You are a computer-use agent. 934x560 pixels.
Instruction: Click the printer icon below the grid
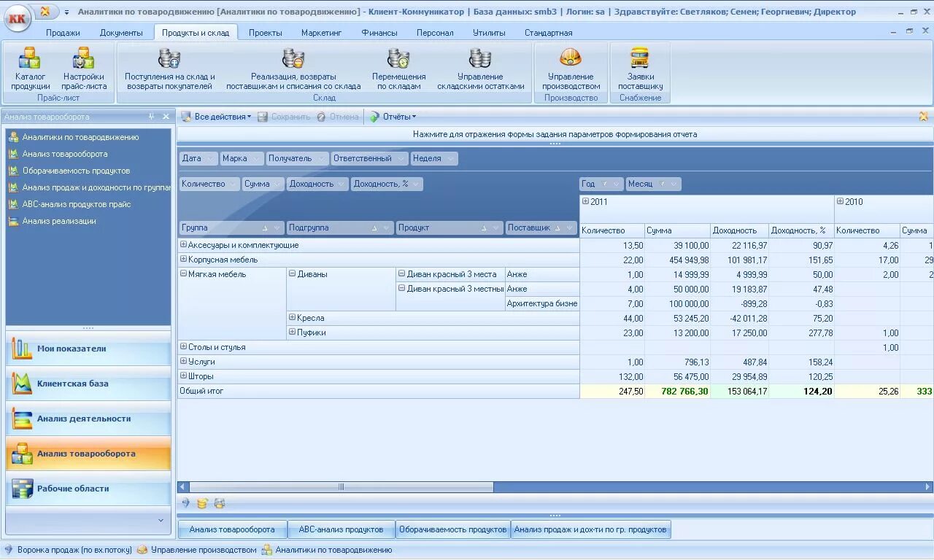click(220, 503)
